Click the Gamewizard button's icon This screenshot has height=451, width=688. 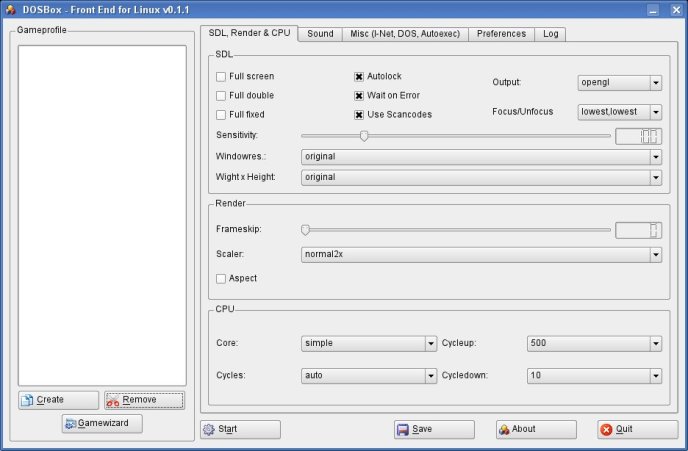coord(70,424)
